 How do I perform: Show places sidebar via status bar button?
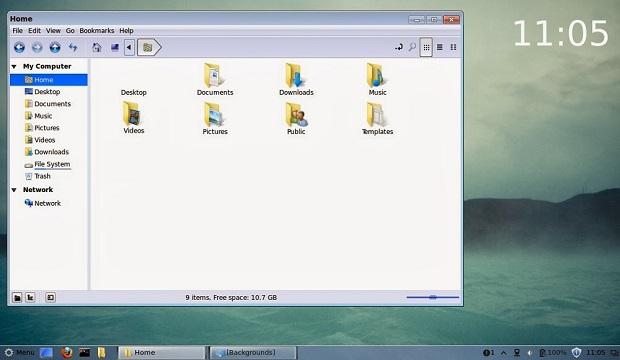[17, 297]
